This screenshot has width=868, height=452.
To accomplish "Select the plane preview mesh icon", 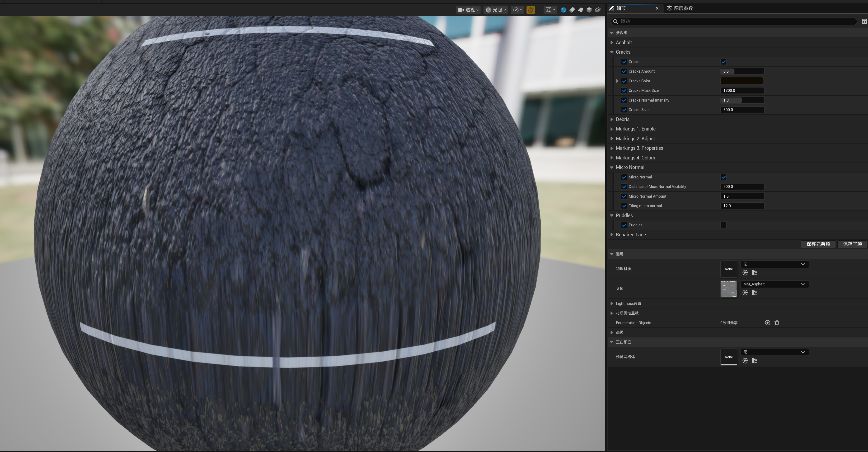I will coord(580,10).
